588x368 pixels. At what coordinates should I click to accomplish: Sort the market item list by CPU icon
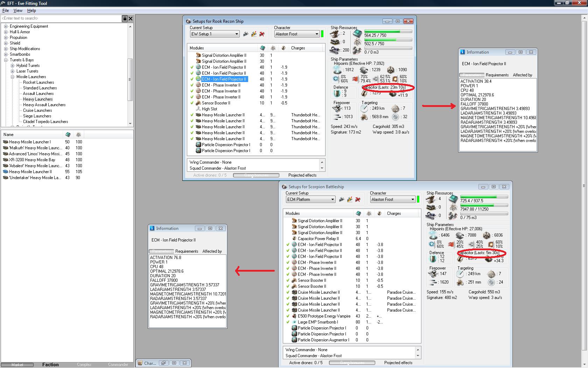coord(68,135)
